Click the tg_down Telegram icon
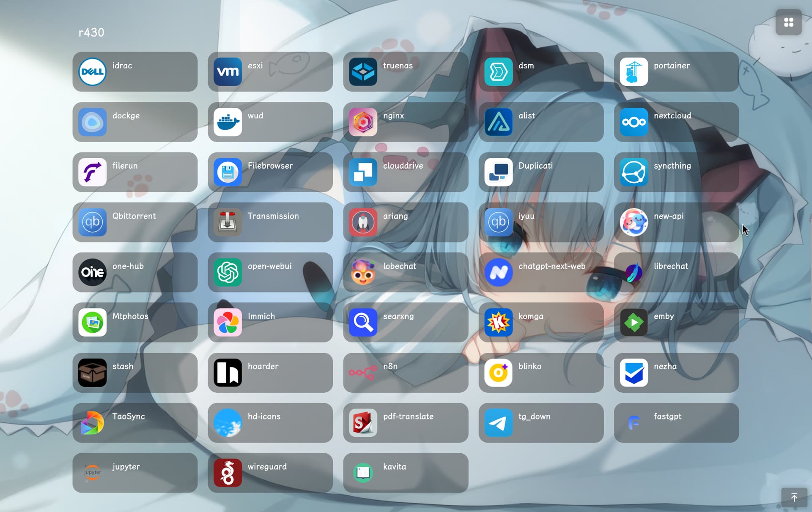812x512 pixels. click(498, 423)
